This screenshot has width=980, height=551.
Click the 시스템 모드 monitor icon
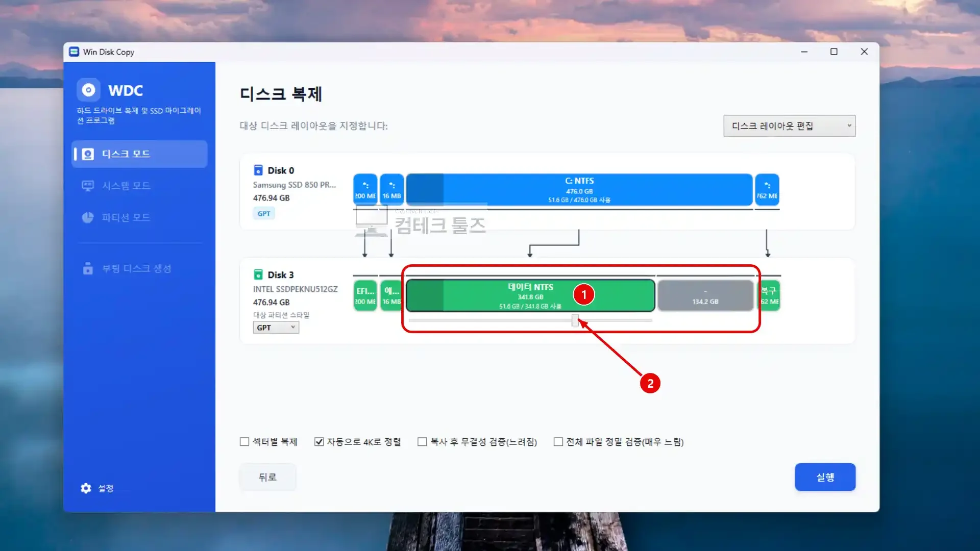pyautogui.click(x=88, y=186)
